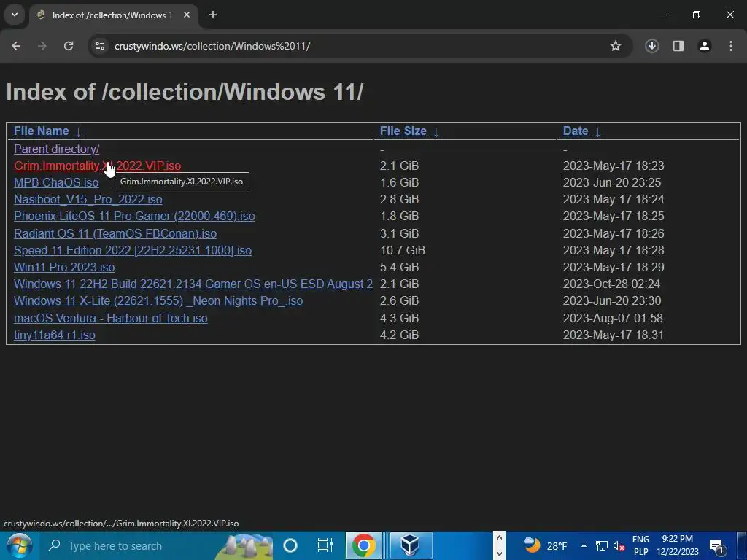This screenshot has width=747, height=560.
Task: Open Cortana circle icon on taskbar
Action: pos(290,545)
